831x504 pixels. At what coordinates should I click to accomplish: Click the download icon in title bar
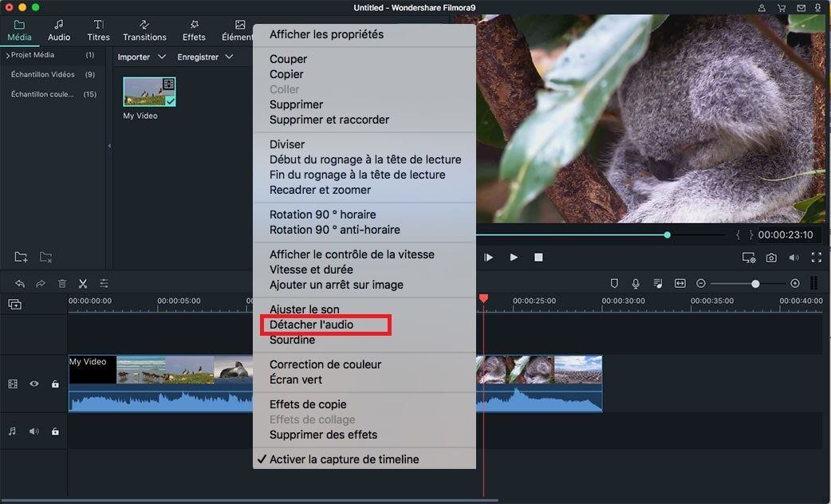pos(819,7)
